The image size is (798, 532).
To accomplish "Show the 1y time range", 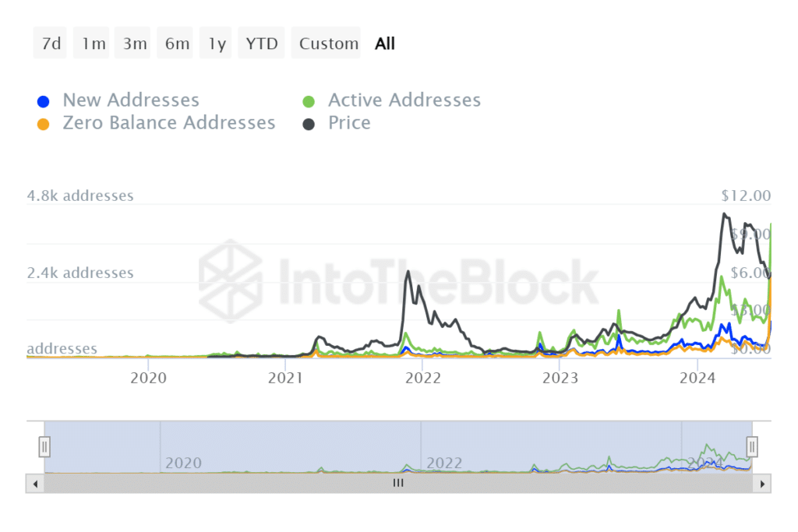I will [x=217, y=44].
